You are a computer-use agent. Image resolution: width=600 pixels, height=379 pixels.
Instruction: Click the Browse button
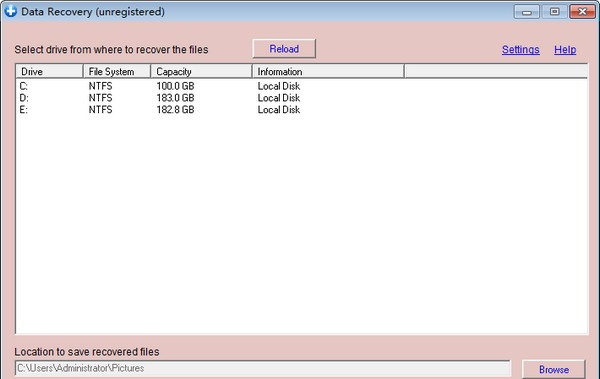[x=554, y=369]
